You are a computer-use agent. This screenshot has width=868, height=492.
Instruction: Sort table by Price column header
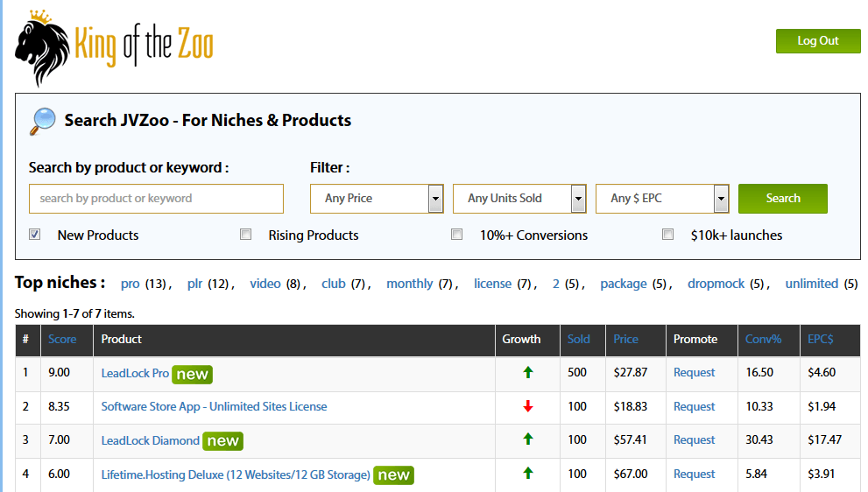625,340
